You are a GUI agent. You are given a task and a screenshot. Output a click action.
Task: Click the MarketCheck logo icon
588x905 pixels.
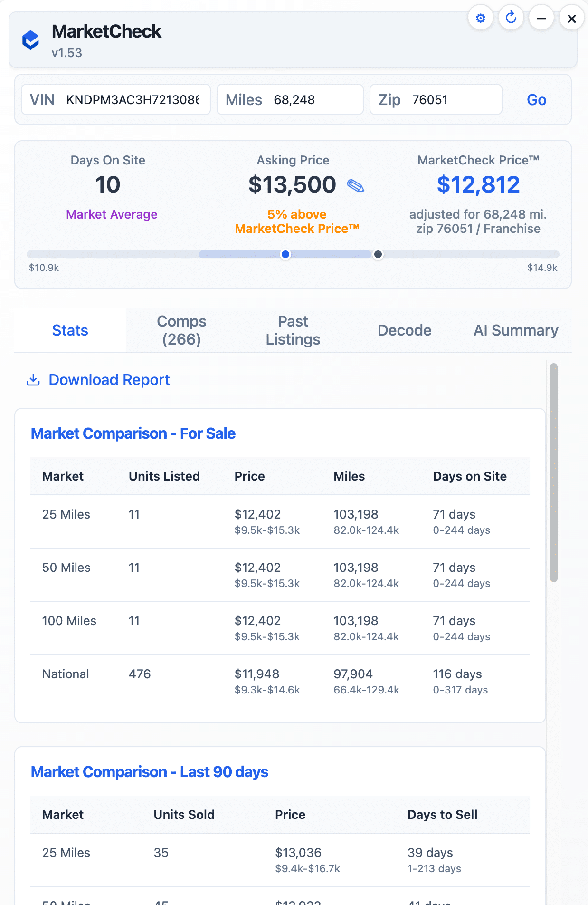(x=31, y=40)
